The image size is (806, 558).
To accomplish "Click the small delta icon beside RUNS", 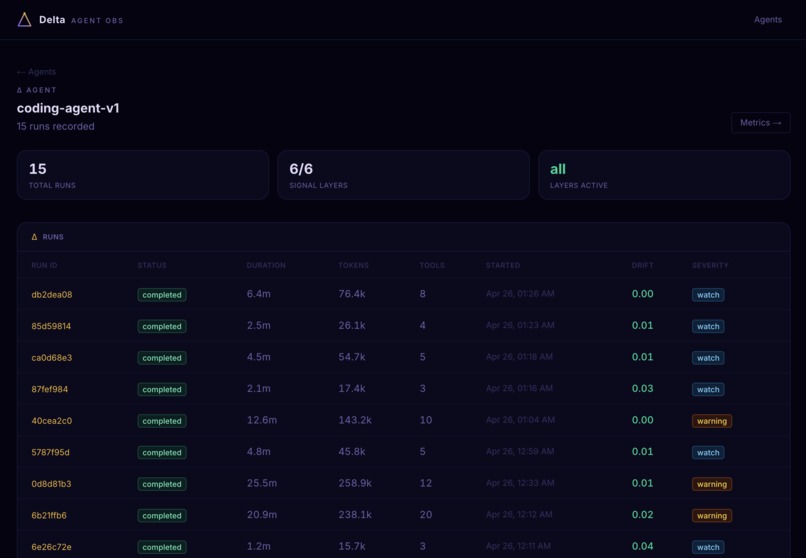I will (34, 237).
